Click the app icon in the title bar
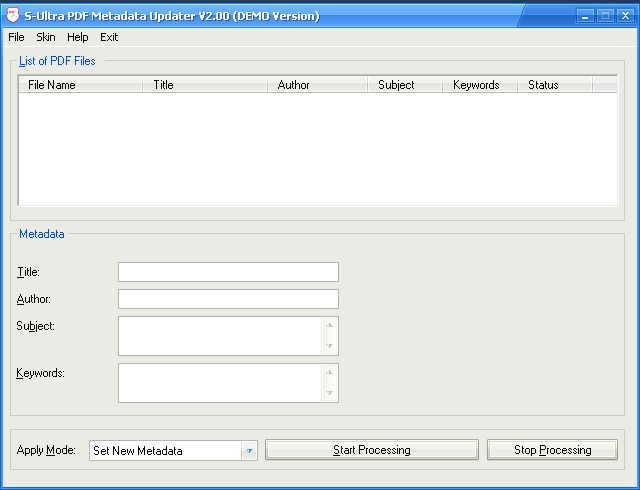The height and width of the screenshot is (490, 640). [11, 16]
